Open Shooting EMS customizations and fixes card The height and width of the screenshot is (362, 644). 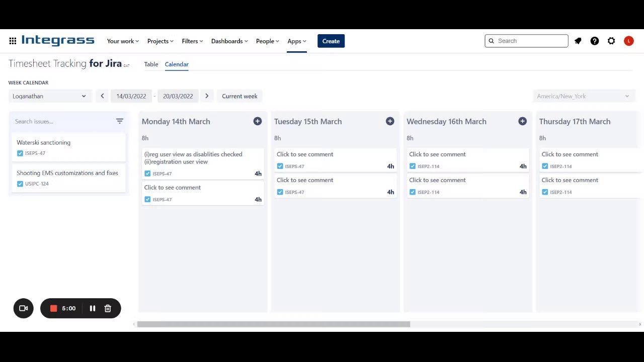tap(68, 178)
